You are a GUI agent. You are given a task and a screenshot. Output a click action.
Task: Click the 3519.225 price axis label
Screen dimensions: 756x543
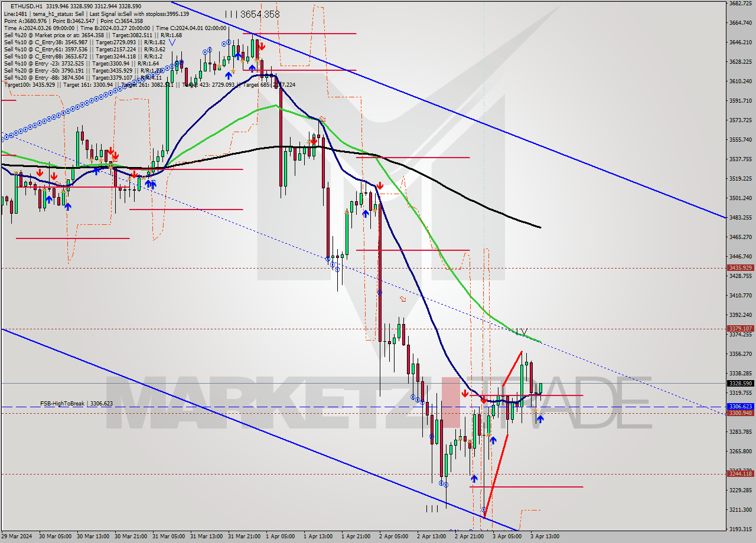[x=741, y=179]
